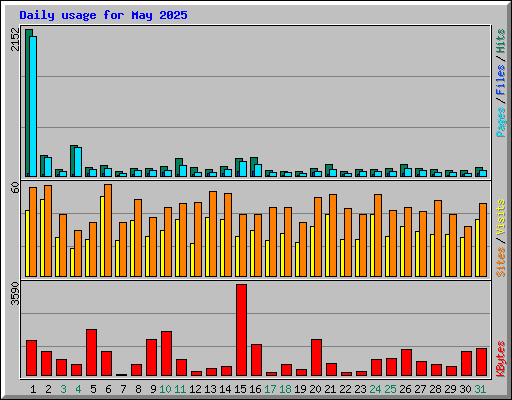
Task: Click the cyan files bar for day 4
Action: point(78,162)
